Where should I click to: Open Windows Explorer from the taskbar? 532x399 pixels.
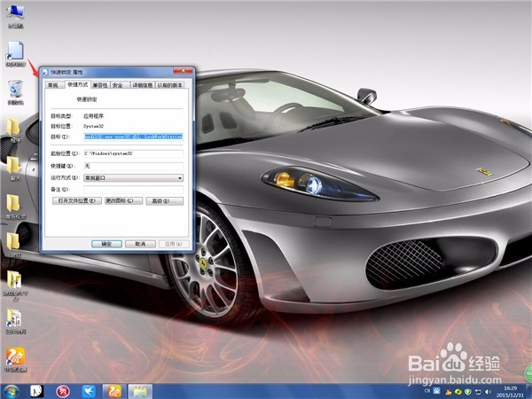[140, 392]
